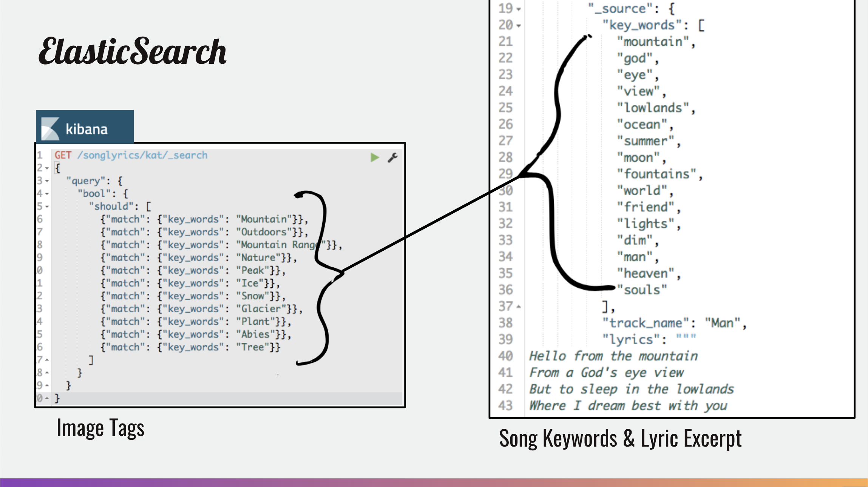Click the "mountain" keyword on line 21
Image resolution: width=868 pixels, height=487 pixels.
pyautogui.click(x=653, y=42)
